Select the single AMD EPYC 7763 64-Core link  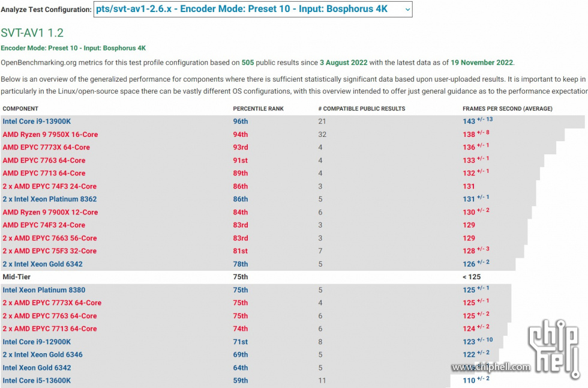[44, 160]
